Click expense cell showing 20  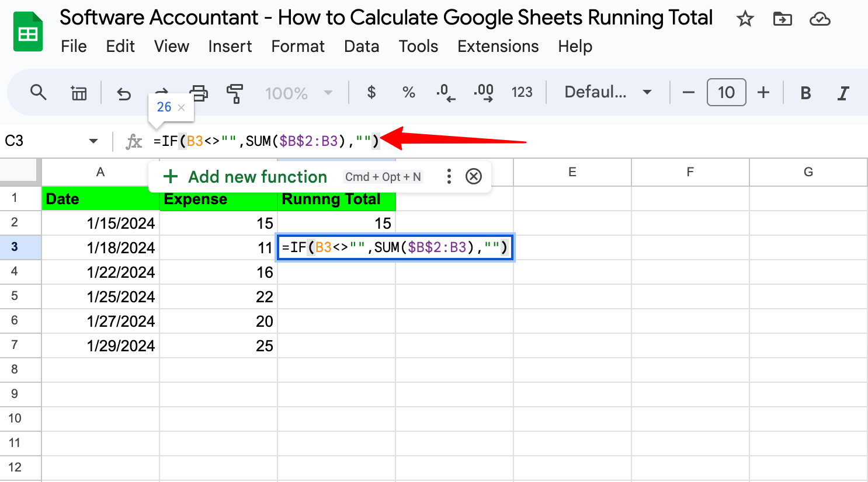pos(218,321)
